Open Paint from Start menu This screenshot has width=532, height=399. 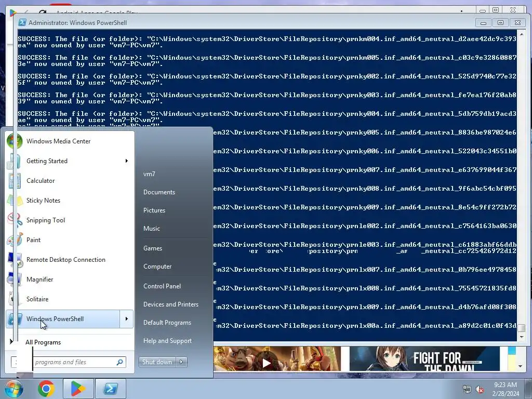click(70, 240)
